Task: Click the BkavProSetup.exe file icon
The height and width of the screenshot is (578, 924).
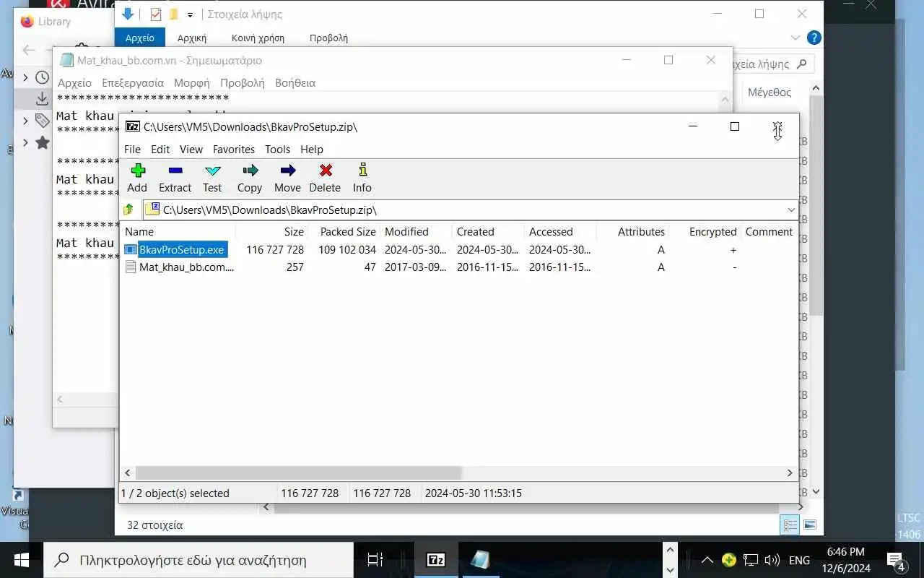Action: click(x=131, y=249)
